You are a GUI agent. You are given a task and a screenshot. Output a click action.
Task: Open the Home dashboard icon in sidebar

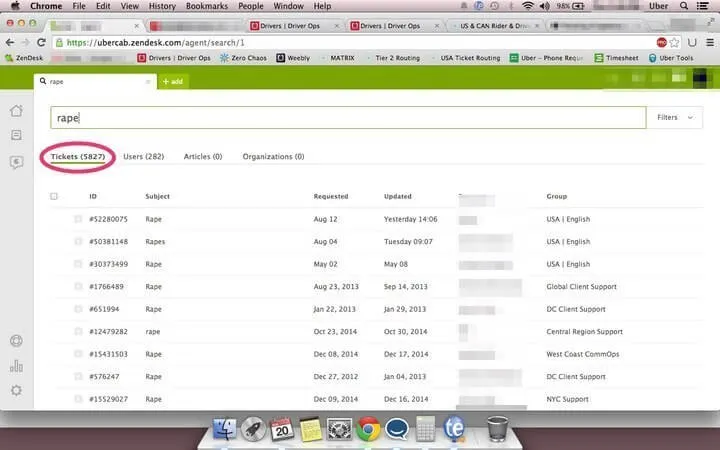pyautogui.click(x=15, y=111)
